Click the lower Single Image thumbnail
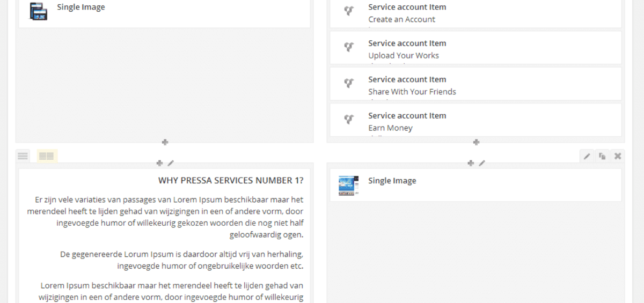The height and width of the screenshot is (303, 644). point(349,186)
